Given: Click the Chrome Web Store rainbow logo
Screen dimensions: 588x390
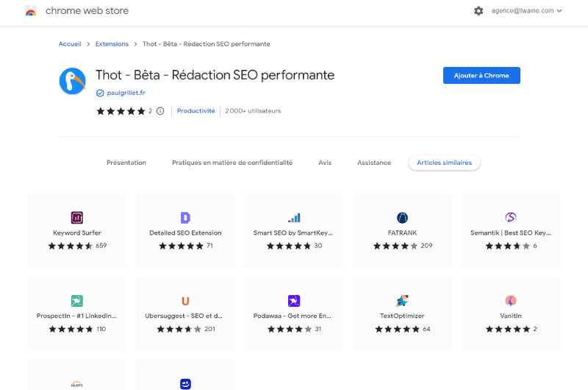Looking at the screenshot, I should [31, 11].
